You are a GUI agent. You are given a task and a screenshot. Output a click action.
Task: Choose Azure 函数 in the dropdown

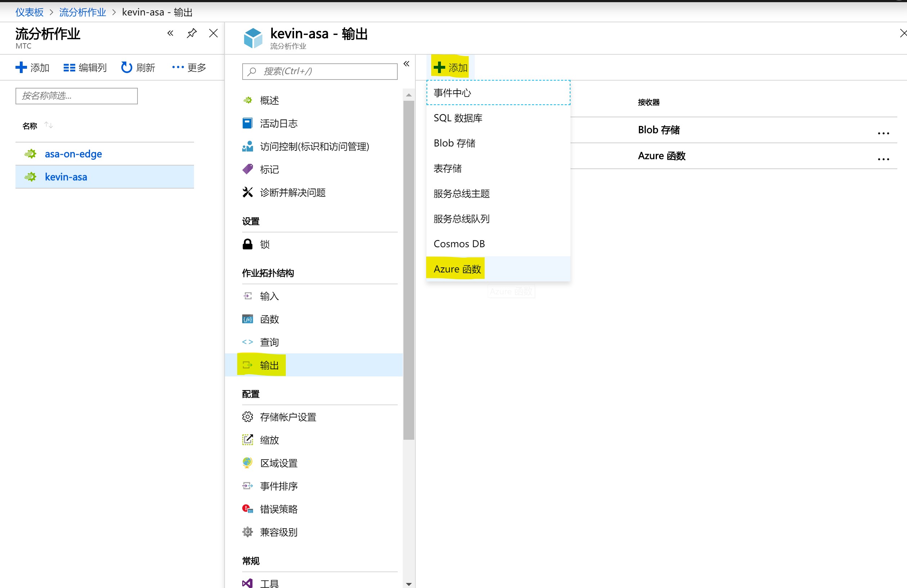[498, 269]
